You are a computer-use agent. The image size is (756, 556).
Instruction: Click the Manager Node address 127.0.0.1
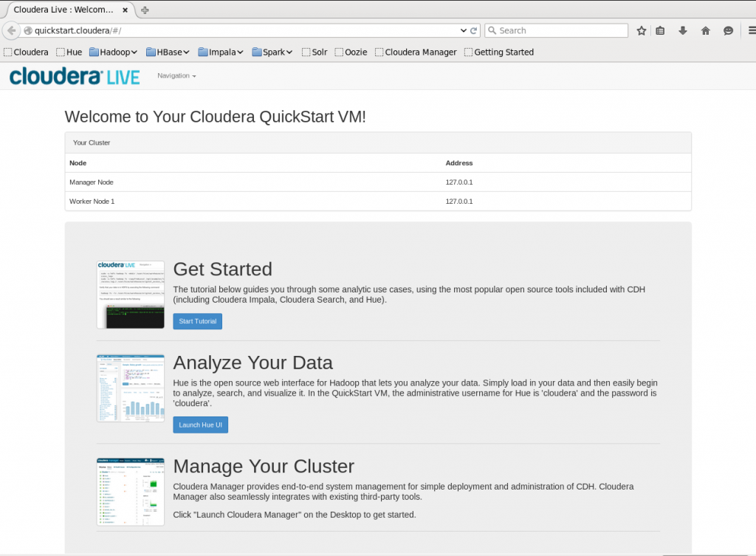[x=459, y=182]
